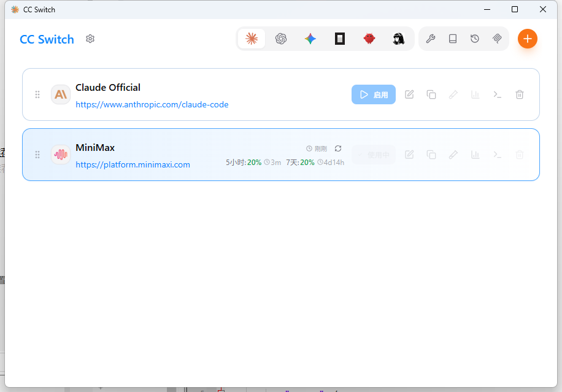Open the wrench tools icon

[431, 39]
